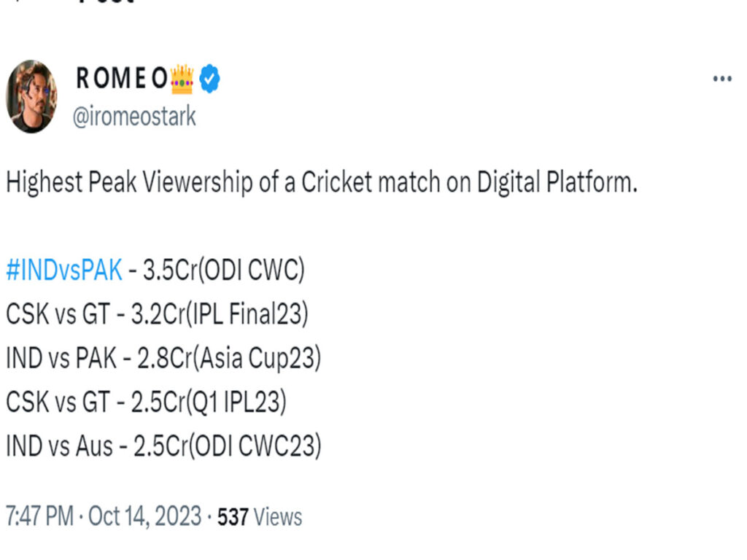
Task: Click the blue verified badge
Action: (209, 79)
